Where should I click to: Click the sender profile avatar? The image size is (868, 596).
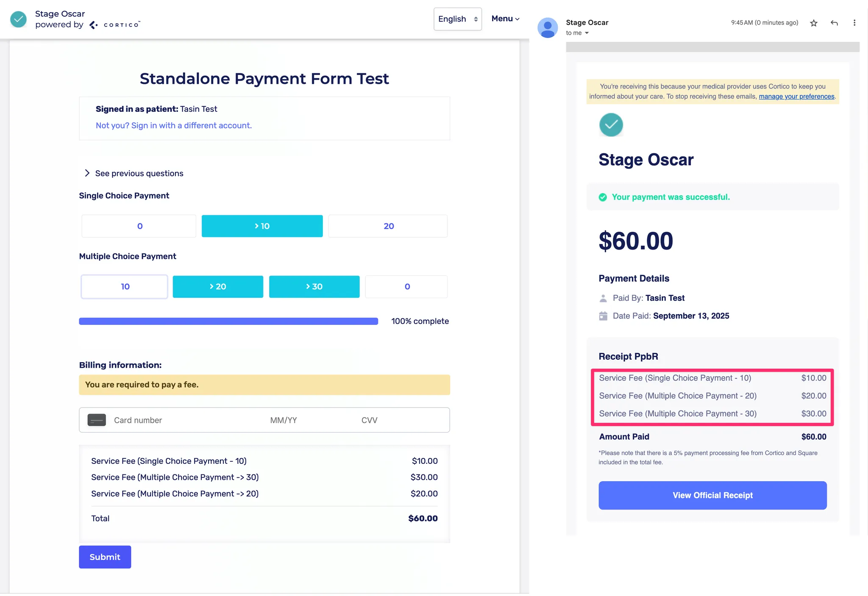click(548, 28)
